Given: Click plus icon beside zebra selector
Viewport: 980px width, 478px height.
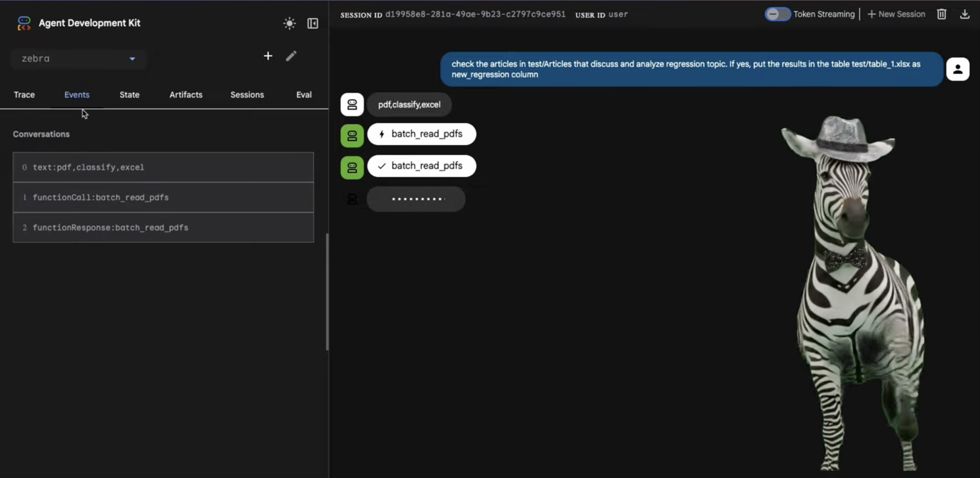Looking at the screenshot, I should tap(268, 56).
